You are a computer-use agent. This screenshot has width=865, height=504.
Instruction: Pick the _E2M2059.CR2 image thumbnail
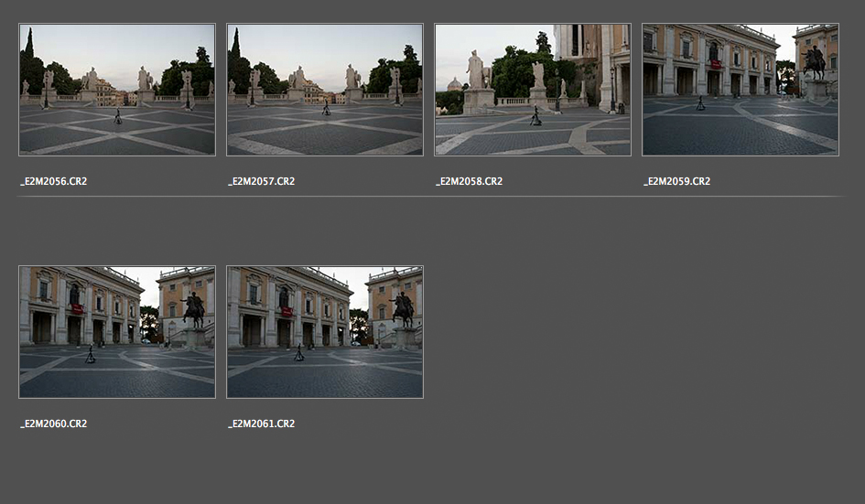coord(741,90)
